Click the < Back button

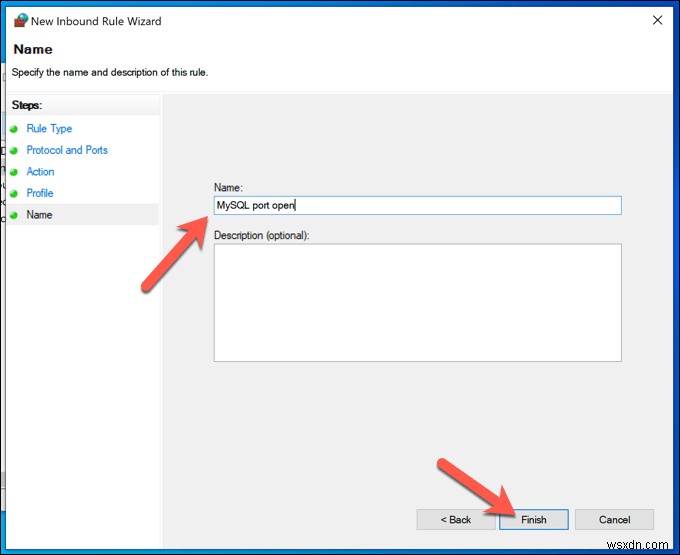455,519
